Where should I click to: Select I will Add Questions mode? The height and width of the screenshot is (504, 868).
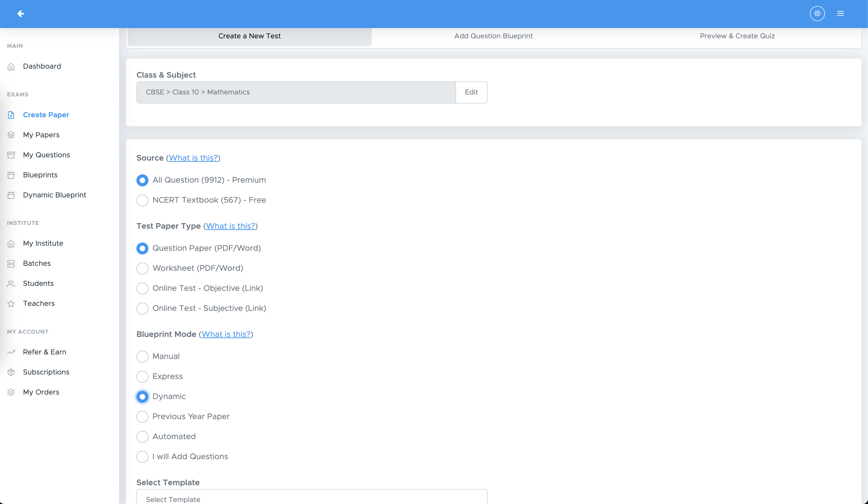[142, 457]
